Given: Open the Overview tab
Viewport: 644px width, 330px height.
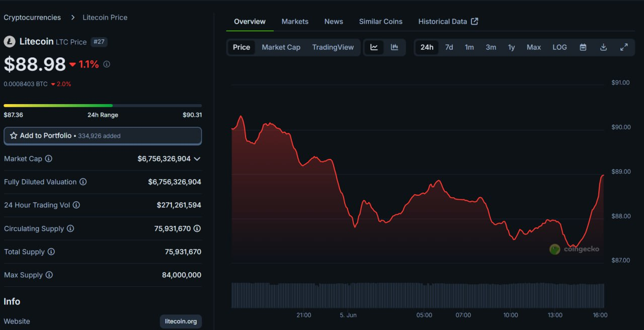Looking at the screenshot, I should (x=250, y=21).
